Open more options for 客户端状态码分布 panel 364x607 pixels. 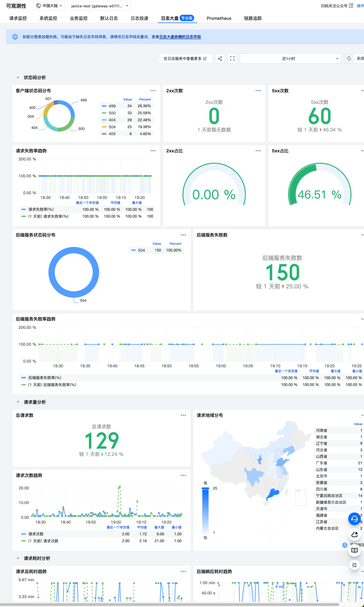coord(153,91)
